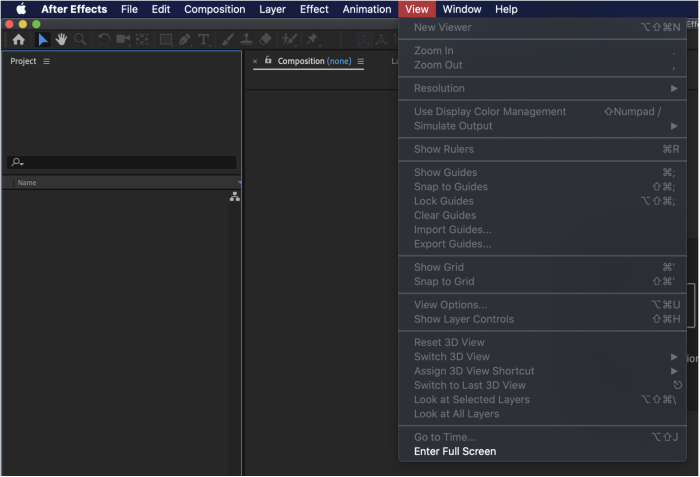
Task: Toggle Snap to Guides option
Action: click(542, 186)
